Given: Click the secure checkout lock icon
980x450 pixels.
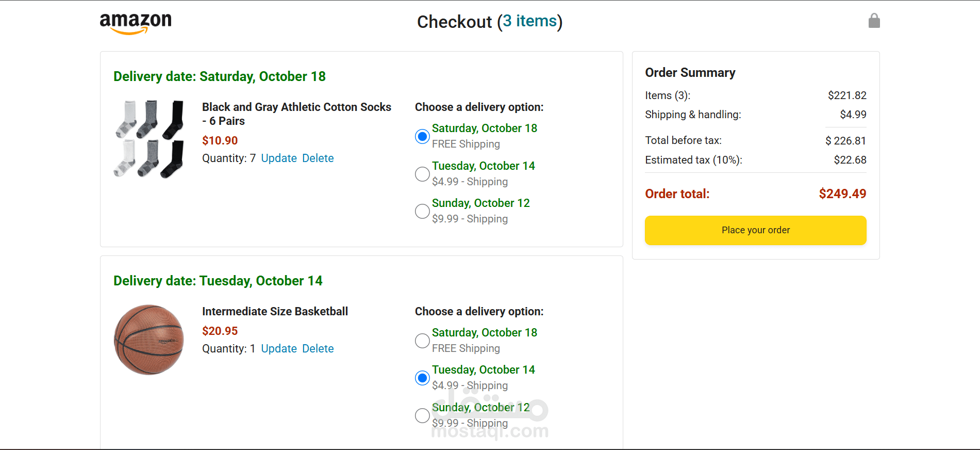Looking at the screenshot, I should click(874, 21).
